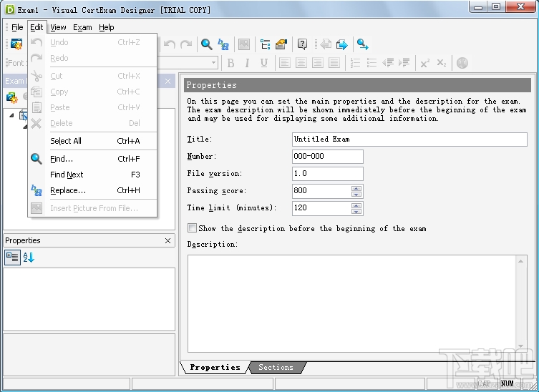Click the Description scrollbar up arrow
Viewport: 539px width, 392px height.
[521, 261]
